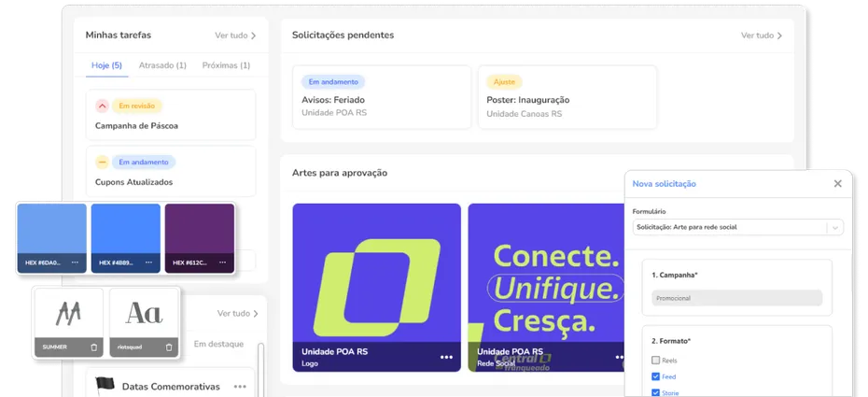
Task: Open more options on Logo artwork card
Action: tap(446, 357)
